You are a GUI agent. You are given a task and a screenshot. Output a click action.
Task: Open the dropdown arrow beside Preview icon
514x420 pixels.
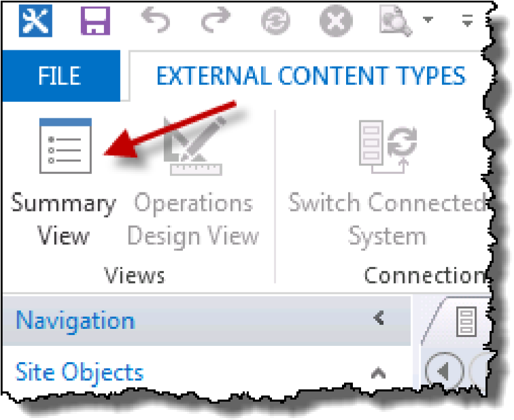[428, 20]
